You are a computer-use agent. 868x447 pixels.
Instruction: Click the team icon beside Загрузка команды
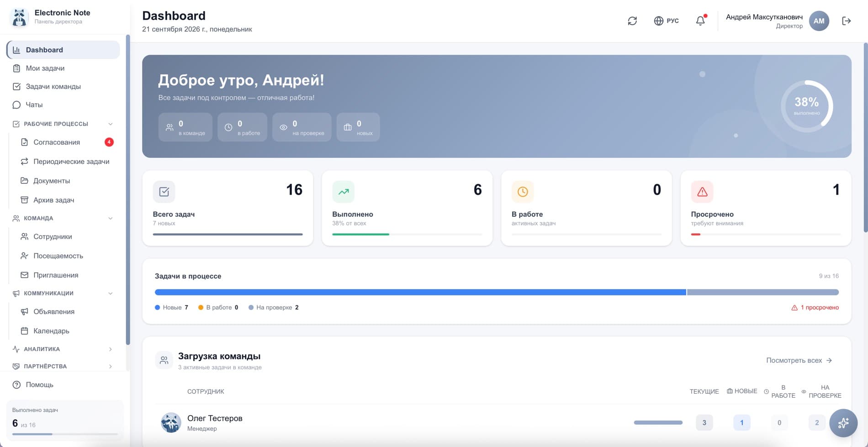[x=164, y=360]
